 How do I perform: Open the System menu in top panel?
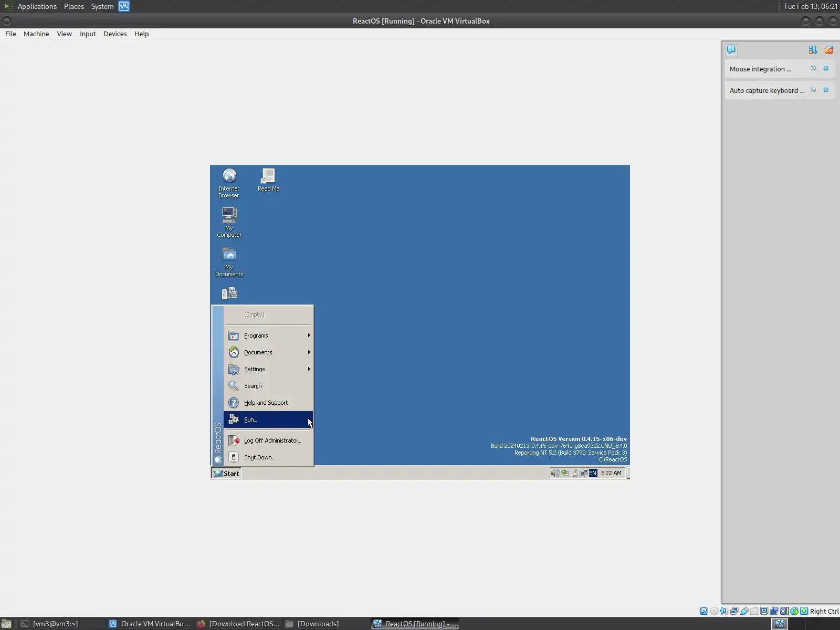point(102,6)
